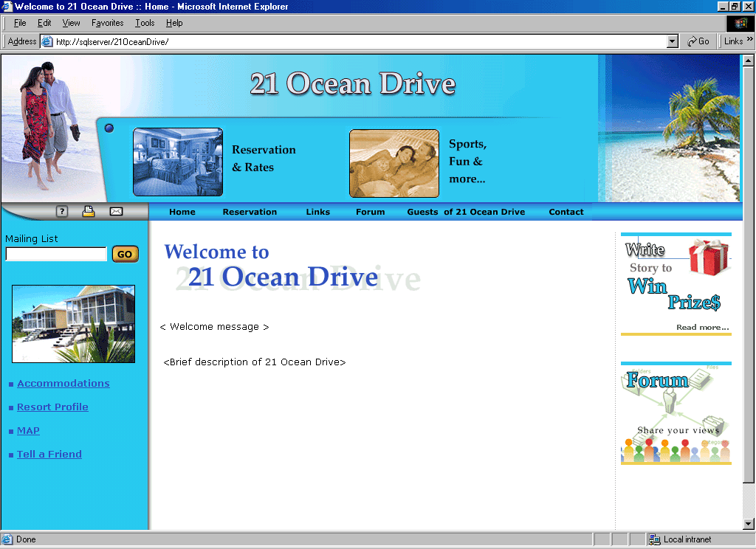756x549 pixels.
Task: Click the Home navigation tab
Action: (x=182, y=212)
